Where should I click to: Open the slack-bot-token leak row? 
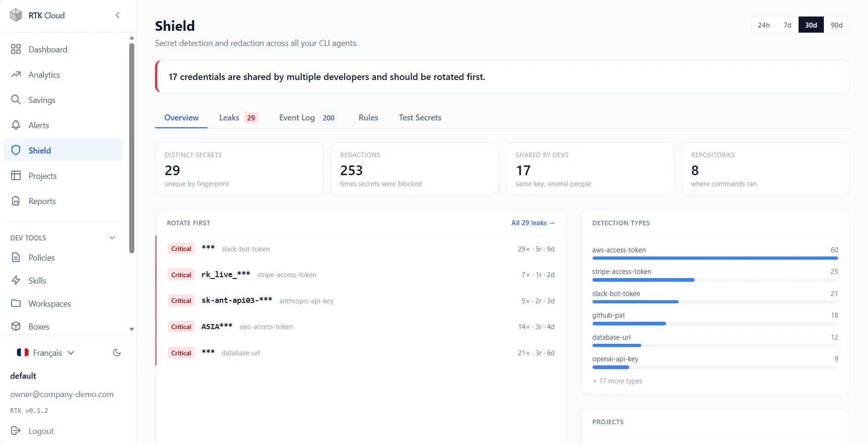361,249
